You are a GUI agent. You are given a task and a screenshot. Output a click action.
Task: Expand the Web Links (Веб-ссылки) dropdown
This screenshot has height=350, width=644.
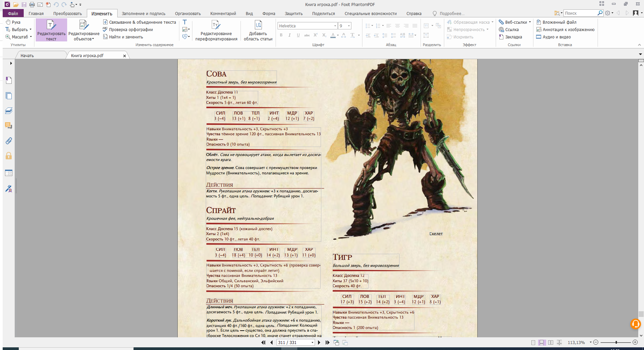530,22
